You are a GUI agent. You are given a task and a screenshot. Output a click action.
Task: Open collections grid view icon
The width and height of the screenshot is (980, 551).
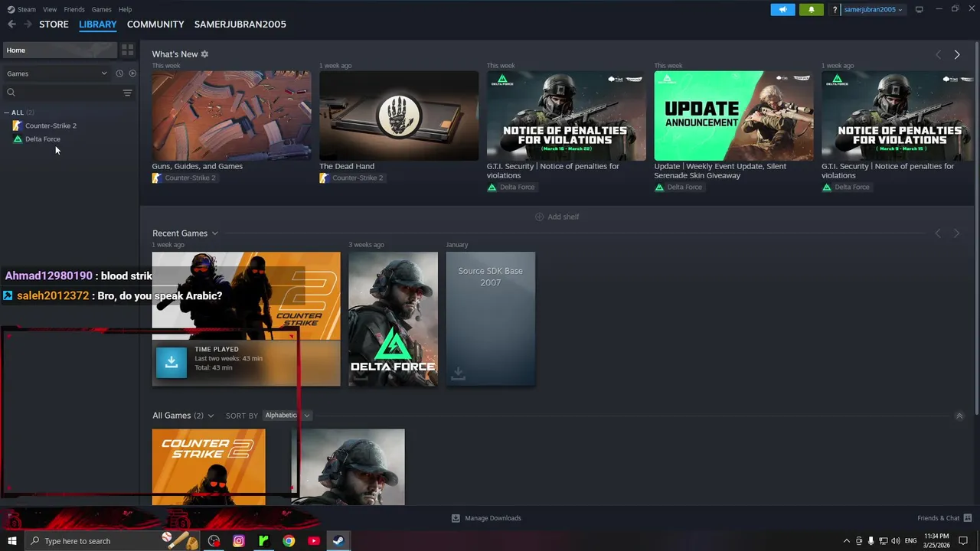click(128, 50)
